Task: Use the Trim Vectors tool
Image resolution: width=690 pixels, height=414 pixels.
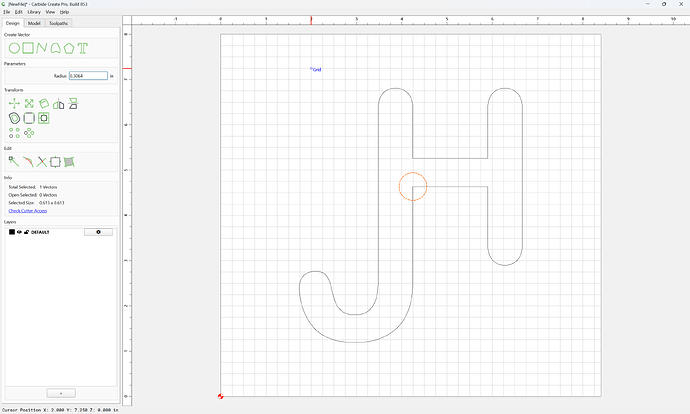Action: tap(42, 162)
